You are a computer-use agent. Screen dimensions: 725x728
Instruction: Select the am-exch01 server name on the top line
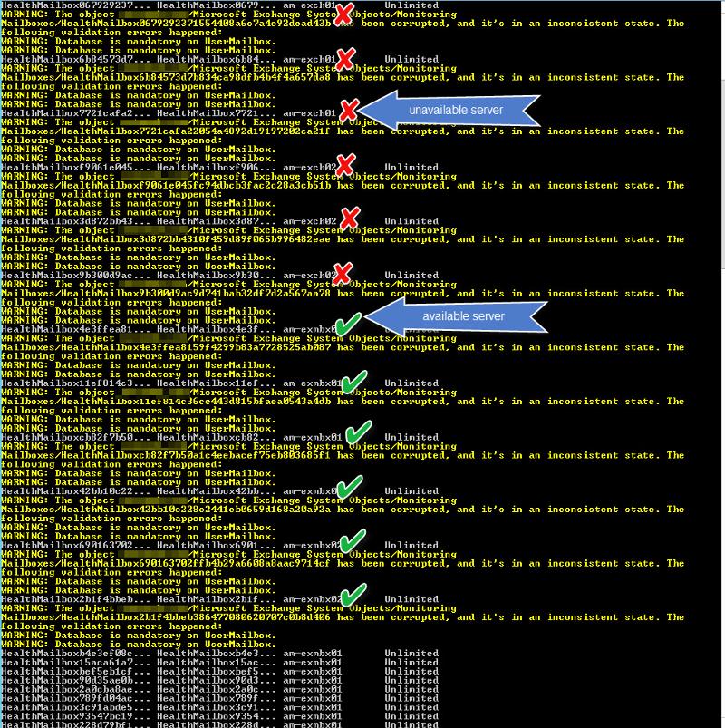313,5
